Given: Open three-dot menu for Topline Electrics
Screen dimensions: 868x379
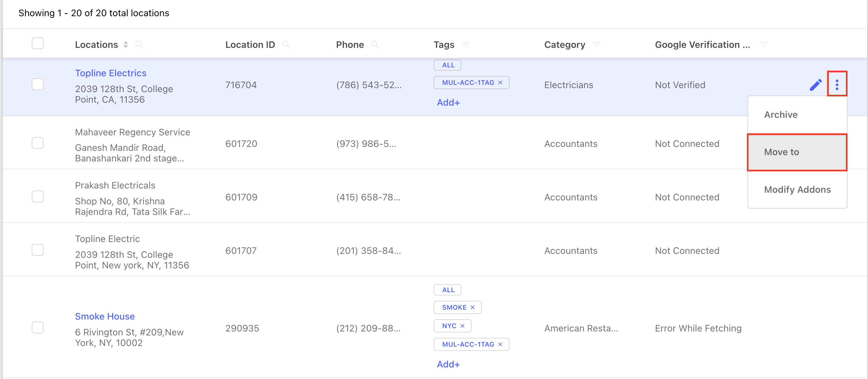Looking at the screenshot, I should [x=837, y=85].
